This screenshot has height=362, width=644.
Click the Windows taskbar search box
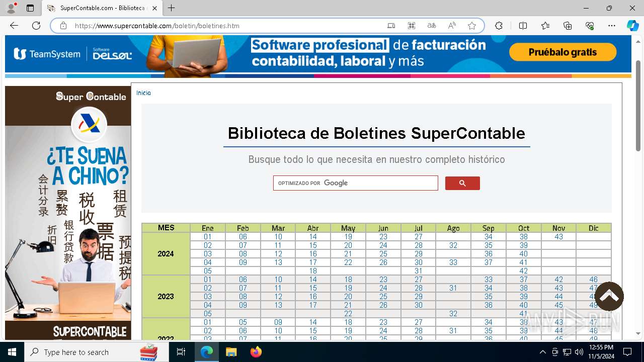[96, 352]
